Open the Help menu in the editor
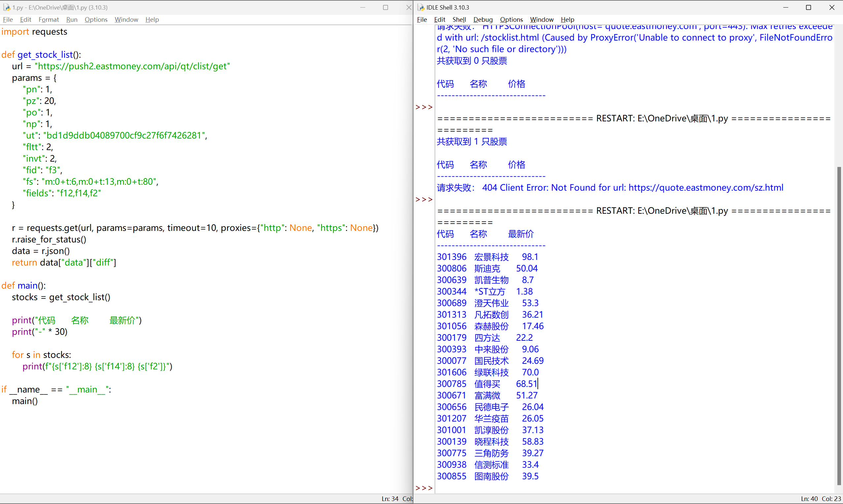The height and width of the screenshot is (504, 843). 152,19
